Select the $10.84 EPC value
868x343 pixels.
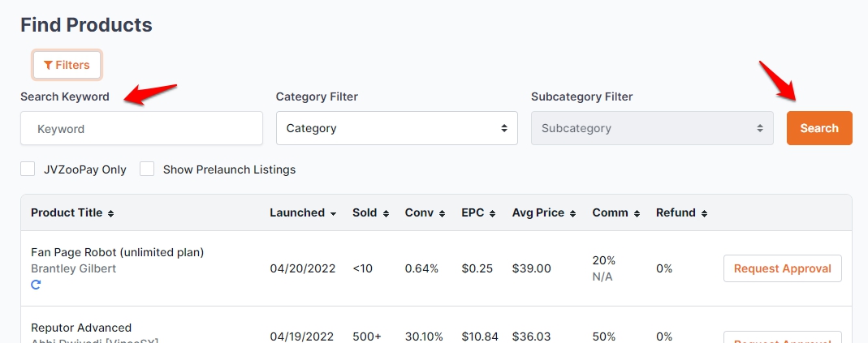[x=480, y=337]
